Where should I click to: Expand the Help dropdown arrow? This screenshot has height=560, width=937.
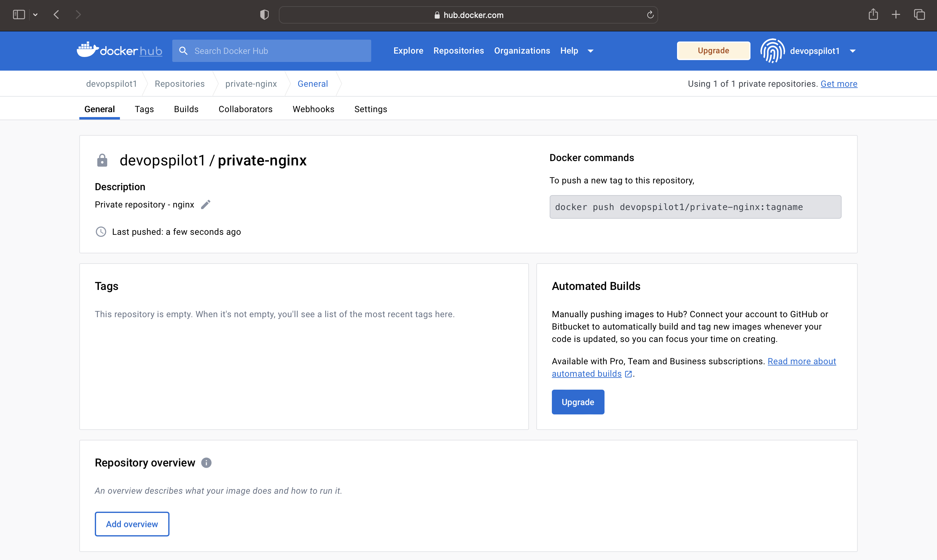tap(591, 51)
